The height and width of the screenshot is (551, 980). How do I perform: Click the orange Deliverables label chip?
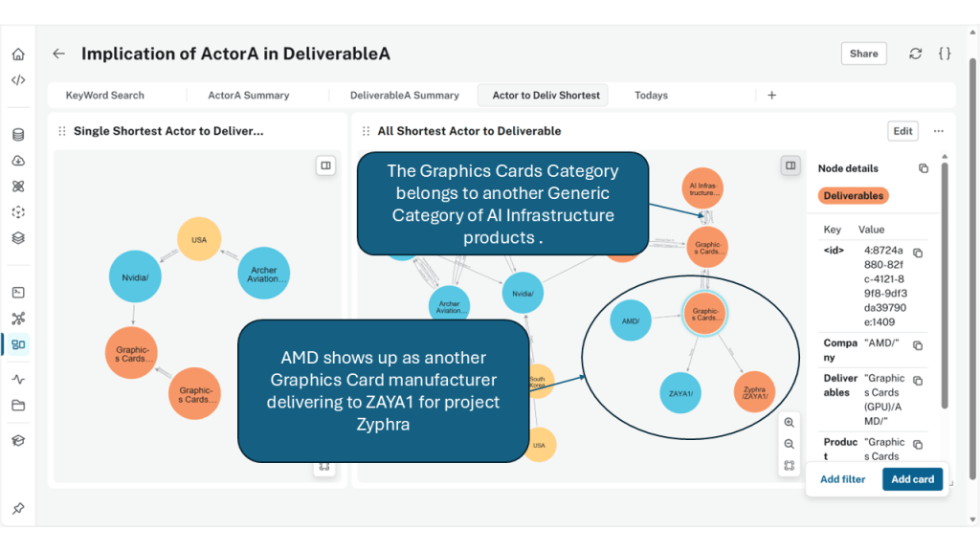pyautogui.click(x=854, y=196)
